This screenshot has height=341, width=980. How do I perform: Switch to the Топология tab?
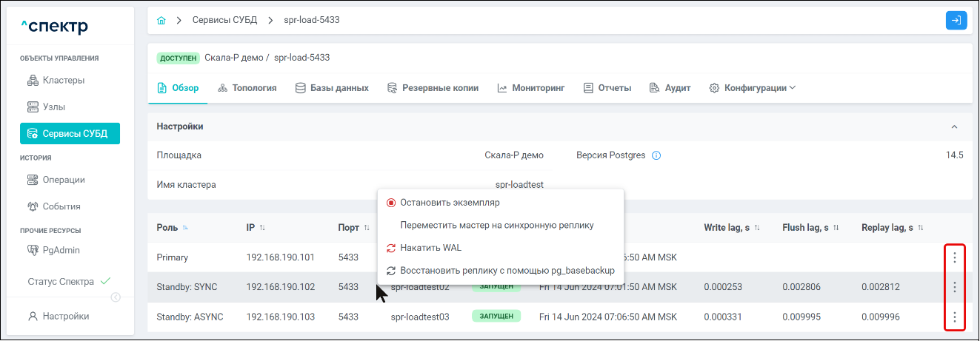tap(247, 88)
